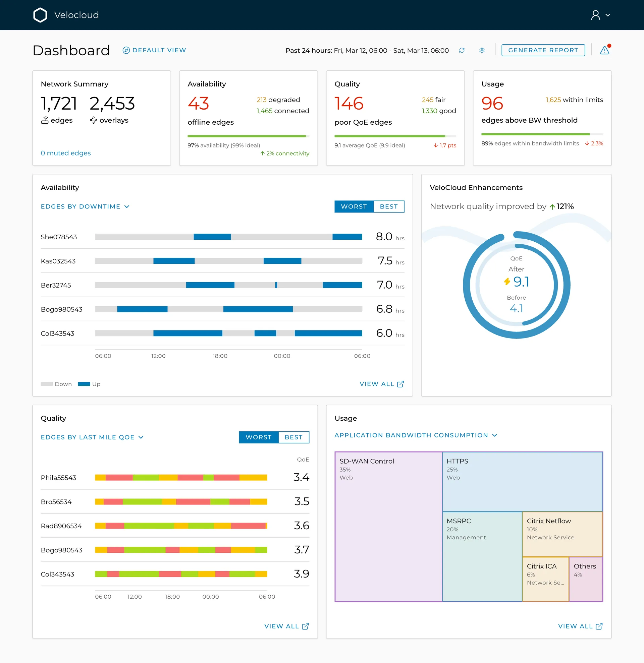The image size is (644, 663).
Task: Open the user account icon
Action: [x=595, y=15]
